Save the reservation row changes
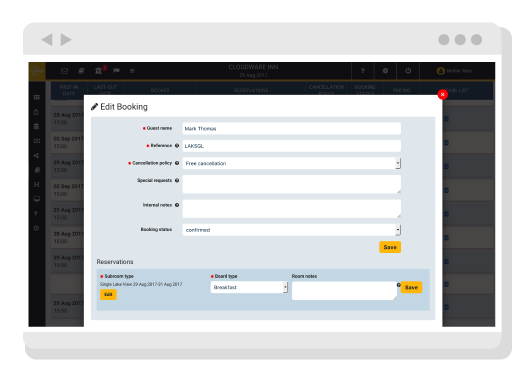The image size is (530, 377). click(x=411, y=287)
